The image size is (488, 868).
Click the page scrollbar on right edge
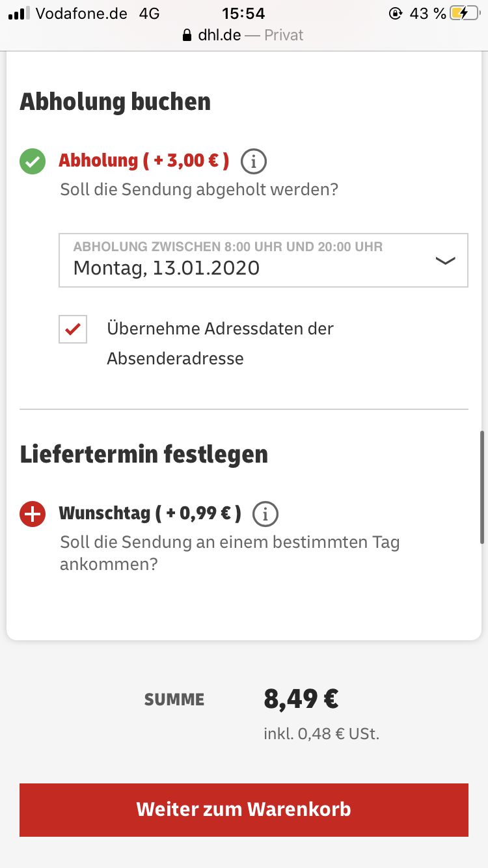[x=482, y=487]
